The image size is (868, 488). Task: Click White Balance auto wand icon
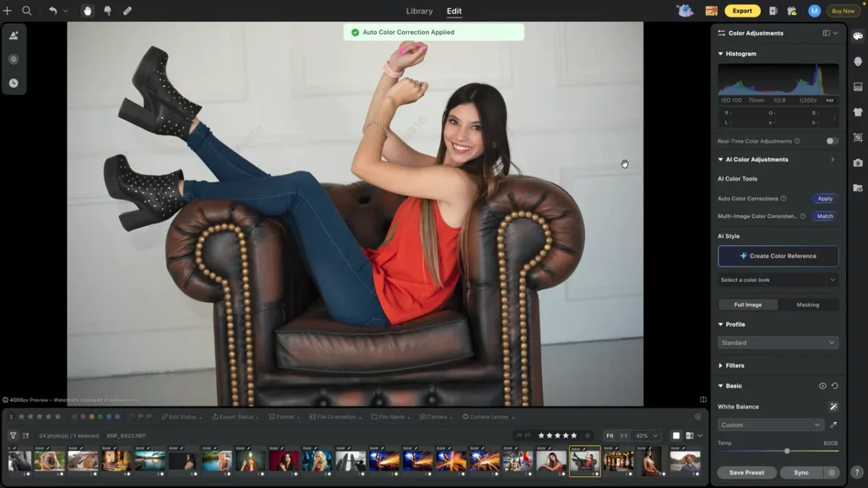[833, 407]
